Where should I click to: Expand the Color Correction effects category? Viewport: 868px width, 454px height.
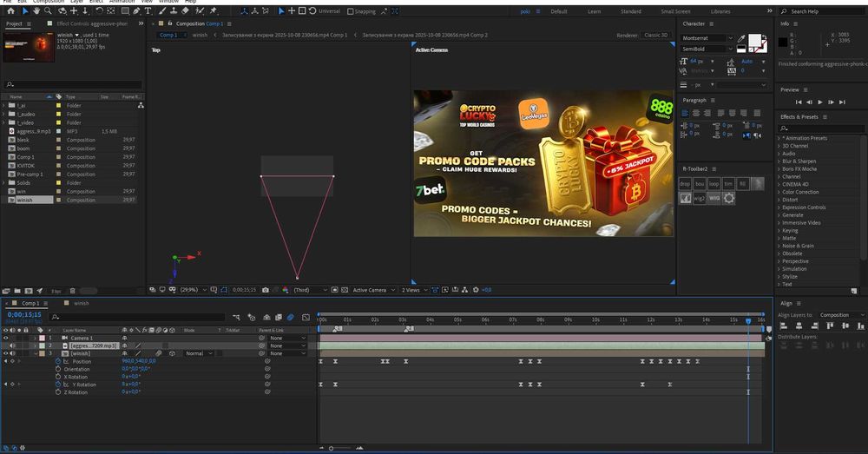click(779, 192)
